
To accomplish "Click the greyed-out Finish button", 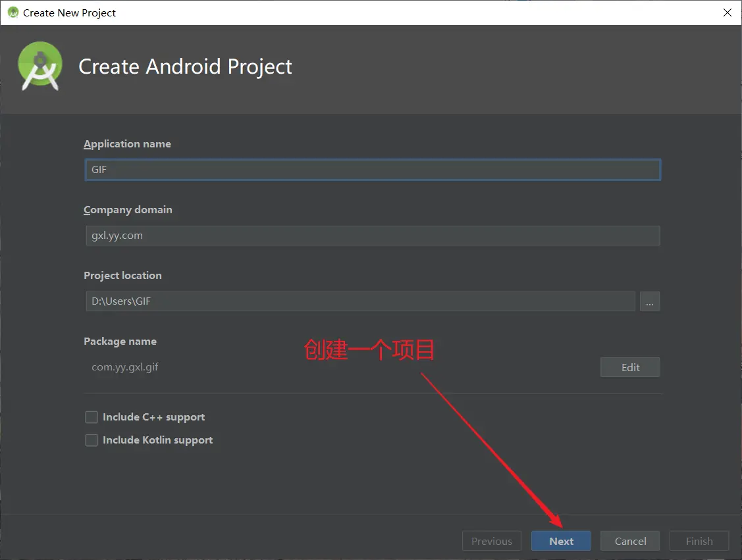I will pyautogui.click(x=699, y=541).
